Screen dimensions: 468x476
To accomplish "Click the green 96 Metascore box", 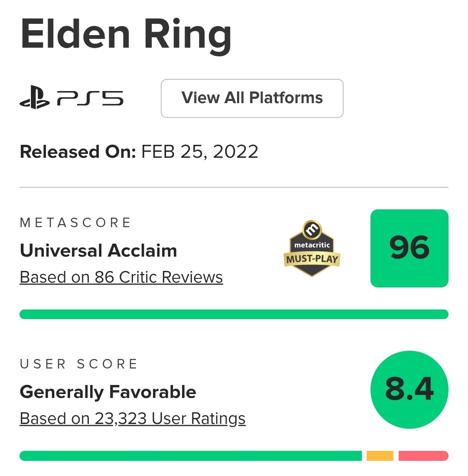I will point(409,248).
